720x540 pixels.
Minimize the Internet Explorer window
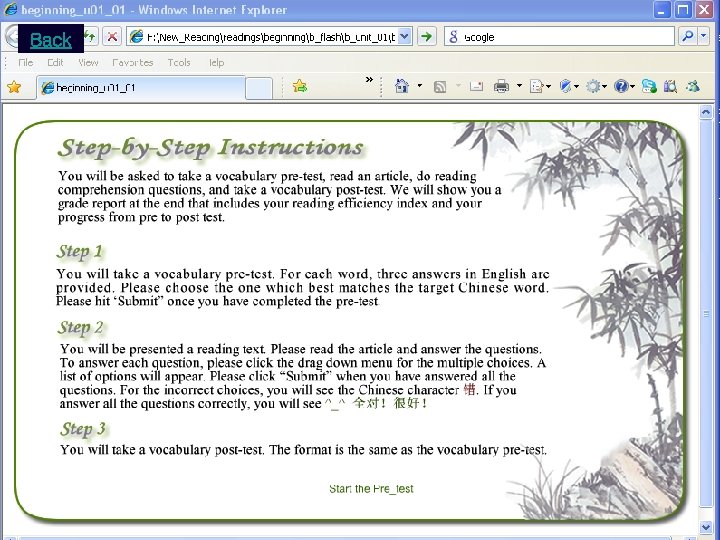coord(662,10)
